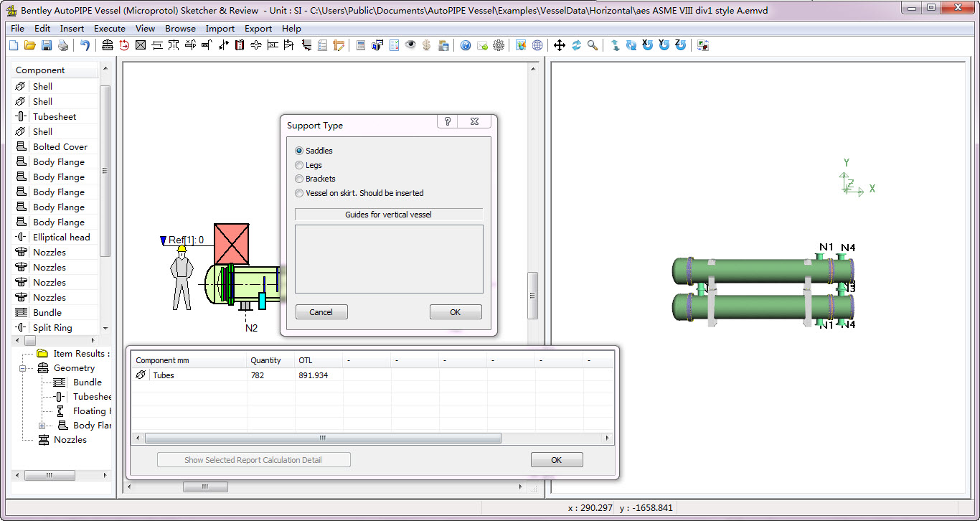
Task: Click the eye view icon in toolbar
Action: [410, 45]
